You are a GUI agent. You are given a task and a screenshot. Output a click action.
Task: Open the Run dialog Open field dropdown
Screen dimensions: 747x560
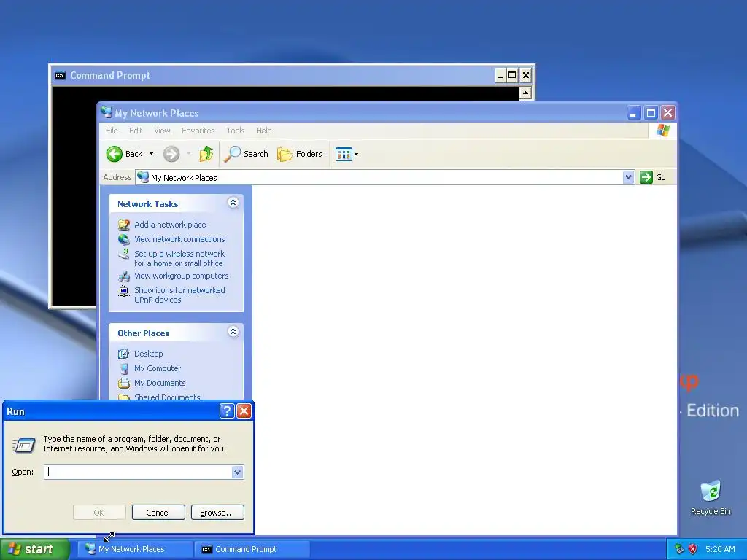pyautogui.click(x=238, y=472)
